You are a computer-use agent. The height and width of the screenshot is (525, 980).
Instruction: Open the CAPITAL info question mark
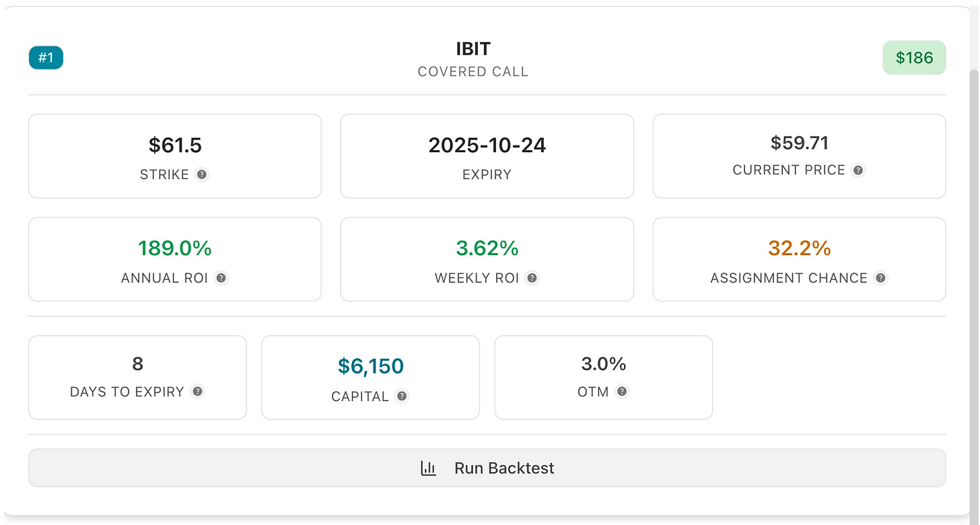(x=402, y=396)
